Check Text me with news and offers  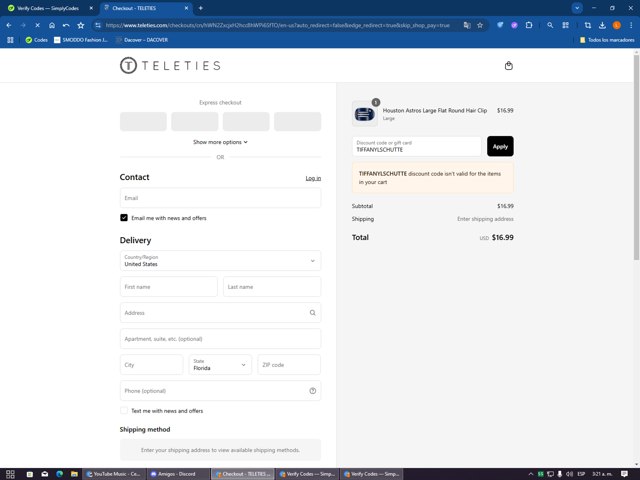point(124,411)
